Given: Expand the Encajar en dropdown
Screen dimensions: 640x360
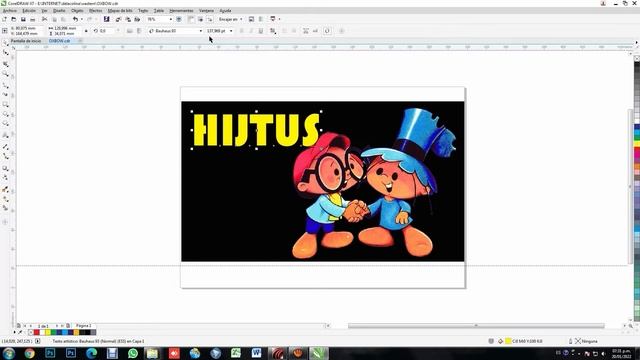Looking at the screenshot, I should (x=241, y=19).
